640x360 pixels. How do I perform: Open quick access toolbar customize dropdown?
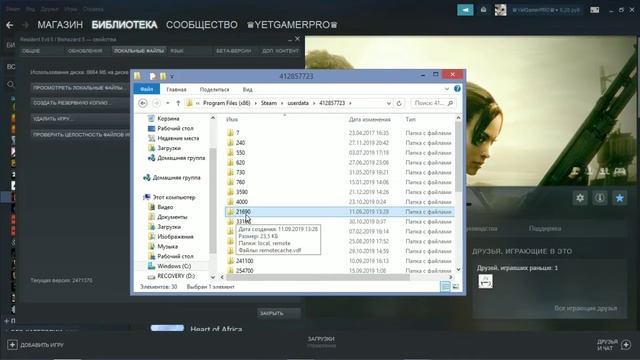(x=172, y=76)
